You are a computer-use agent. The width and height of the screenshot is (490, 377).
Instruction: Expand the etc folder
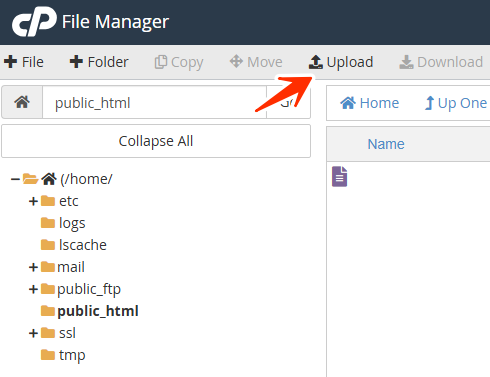point(33,201)
